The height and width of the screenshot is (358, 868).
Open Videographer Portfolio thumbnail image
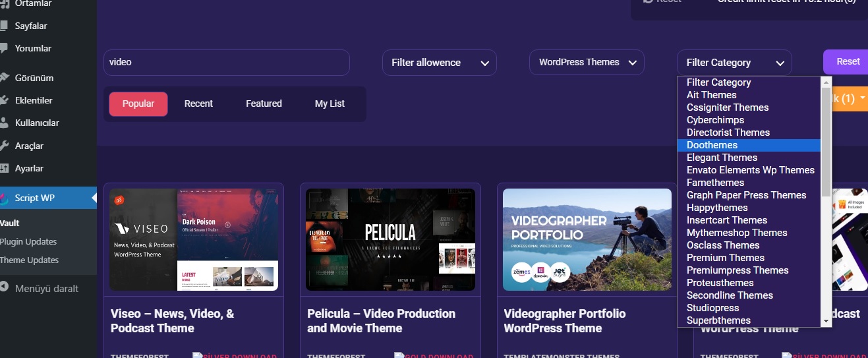pyautogui.click(x=587, y=240)
